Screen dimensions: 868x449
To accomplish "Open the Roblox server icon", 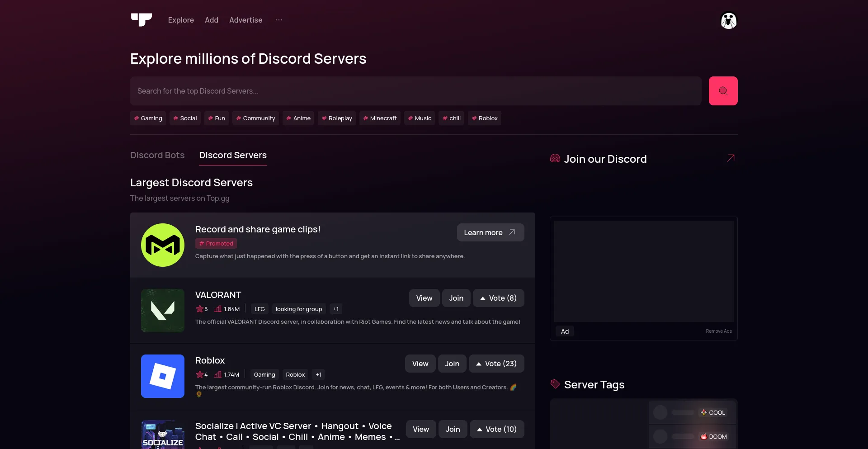I will coord(162,376).
